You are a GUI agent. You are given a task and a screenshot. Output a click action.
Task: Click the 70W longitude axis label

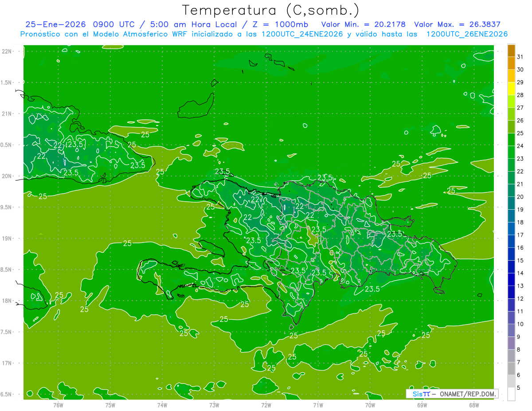[370, 405]
